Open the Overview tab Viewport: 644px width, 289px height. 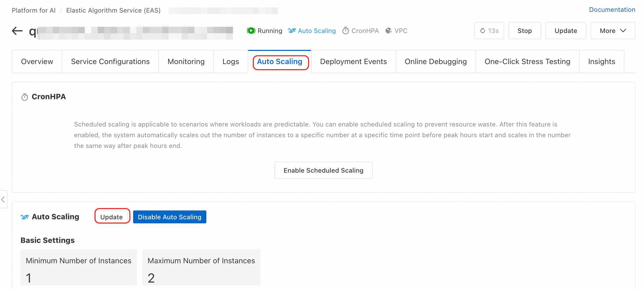tap(37, 62)
